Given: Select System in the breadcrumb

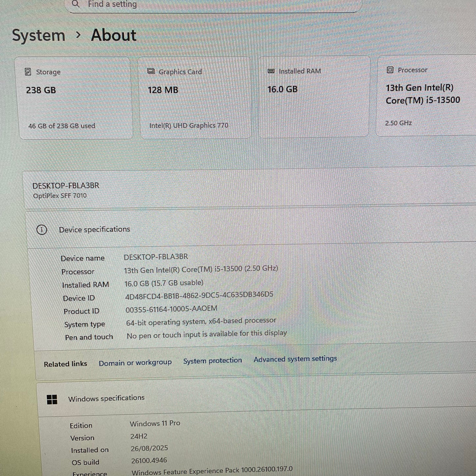Looking at the screenshot, I should (x=38, y=35).
